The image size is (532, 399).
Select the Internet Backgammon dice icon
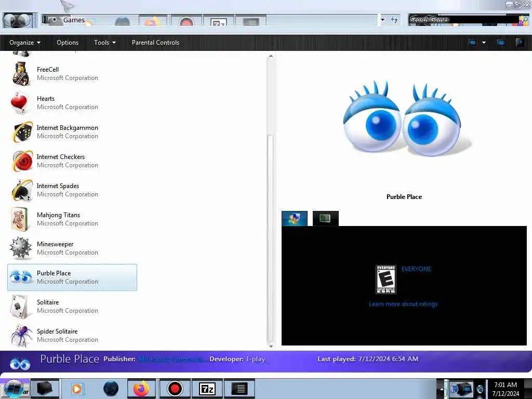[x=22, y=132]
